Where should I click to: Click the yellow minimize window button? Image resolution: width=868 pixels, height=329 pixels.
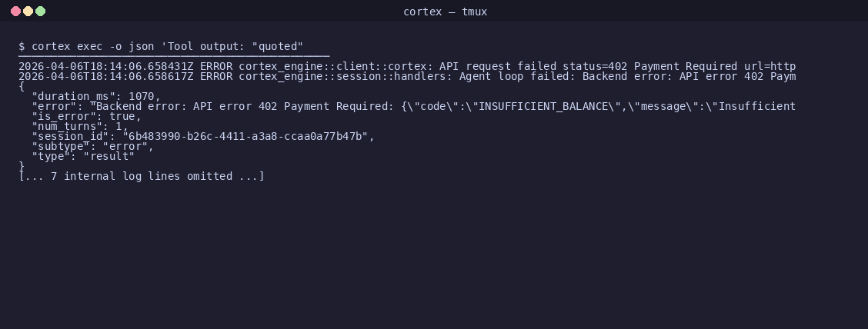point(28,11)
